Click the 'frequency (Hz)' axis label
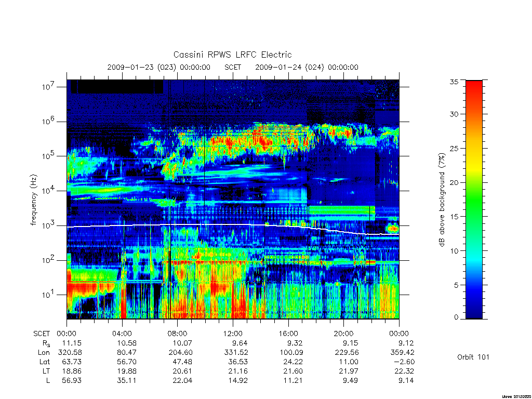 (x=33, y=200)
